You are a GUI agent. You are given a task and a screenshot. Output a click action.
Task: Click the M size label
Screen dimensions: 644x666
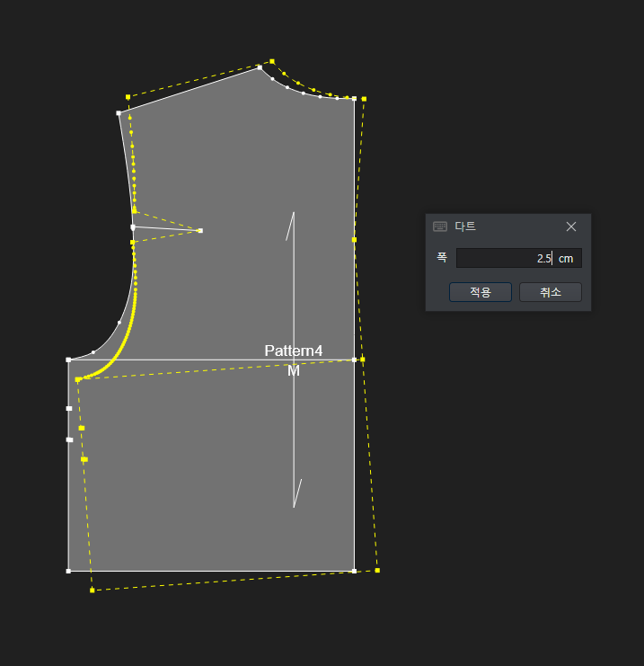(294, 371)
